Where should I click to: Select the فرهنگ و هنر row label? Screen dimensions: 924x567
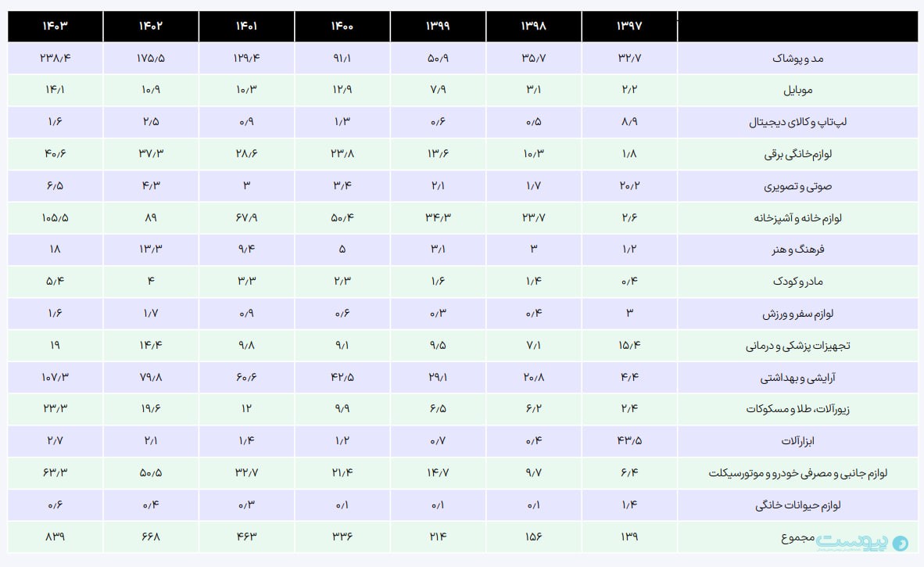pos(798,250)
